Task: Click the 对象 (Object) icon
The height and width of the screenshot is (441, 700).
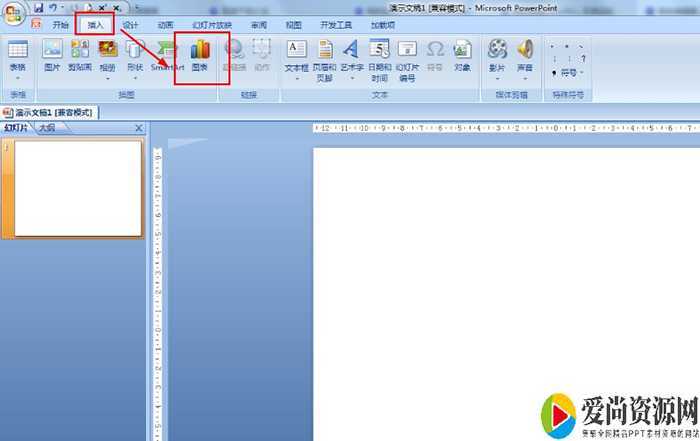Action: click(x=462, y=55)
